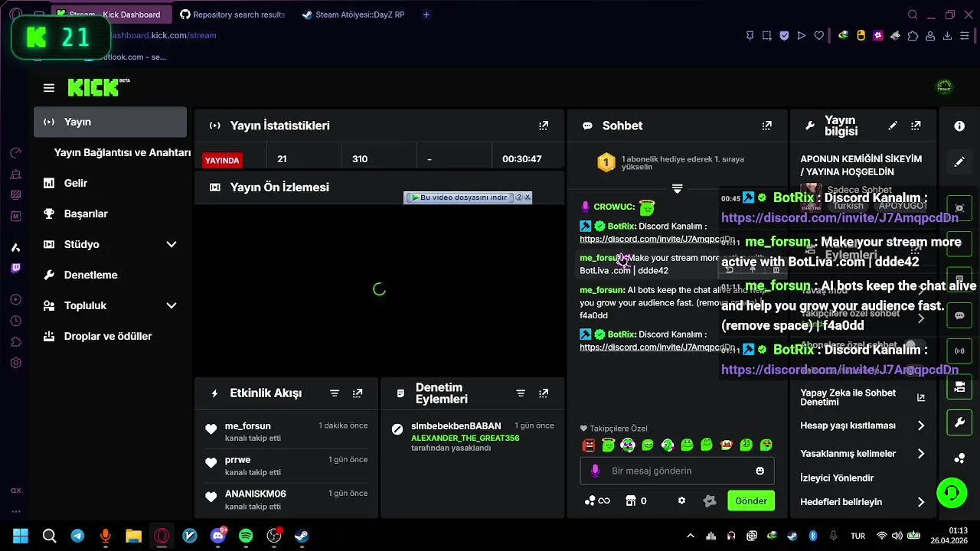Edit Yayın bilgisi with pencil icon
The height and width of the screenshot is (551, 980).
[893, 126]
